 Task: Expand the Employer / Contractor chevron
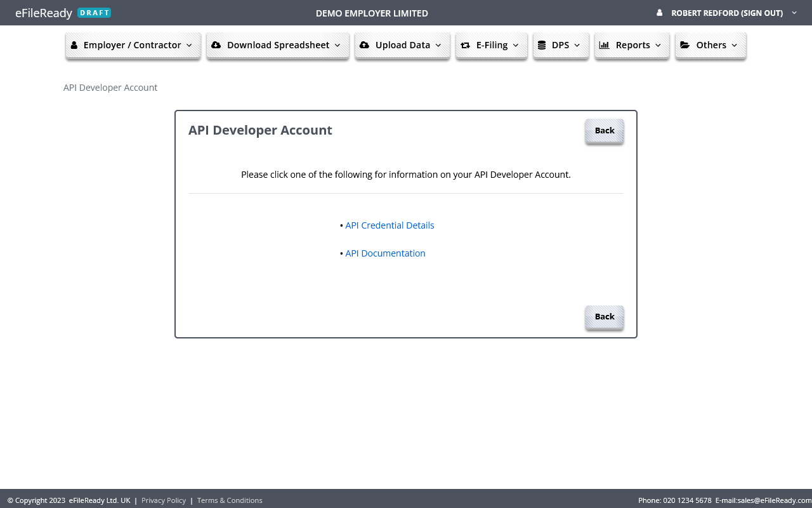[x=189, y=46]
